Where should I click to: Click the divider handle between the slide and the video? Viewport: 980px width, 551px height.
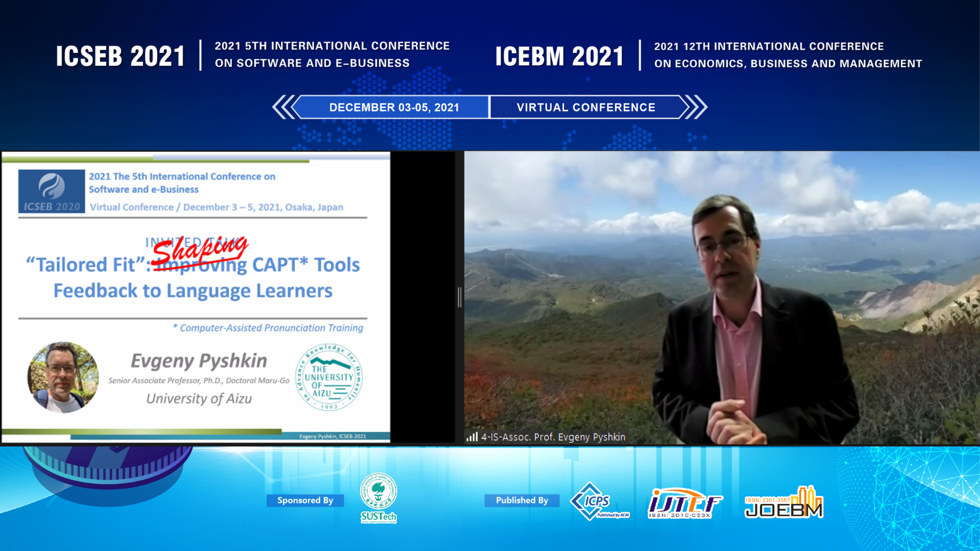click(x=459, y=297)
